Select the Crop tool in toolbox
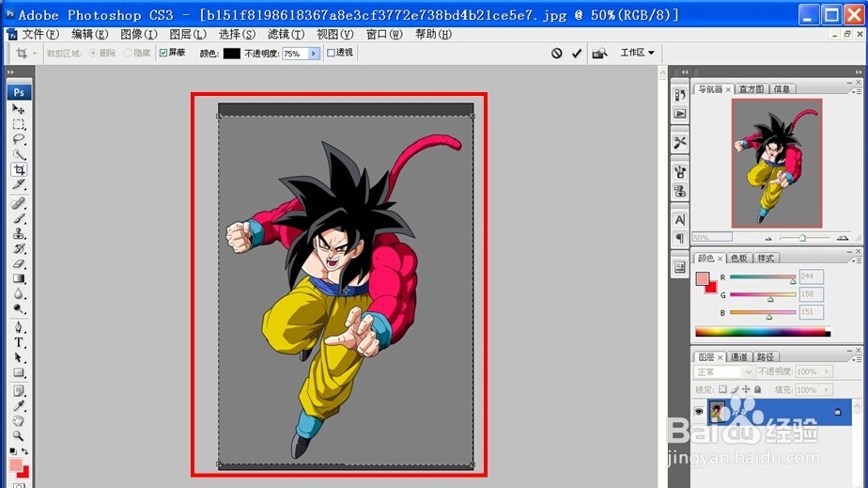This screenshot has width=868, height=488. [x=19, y=169]
